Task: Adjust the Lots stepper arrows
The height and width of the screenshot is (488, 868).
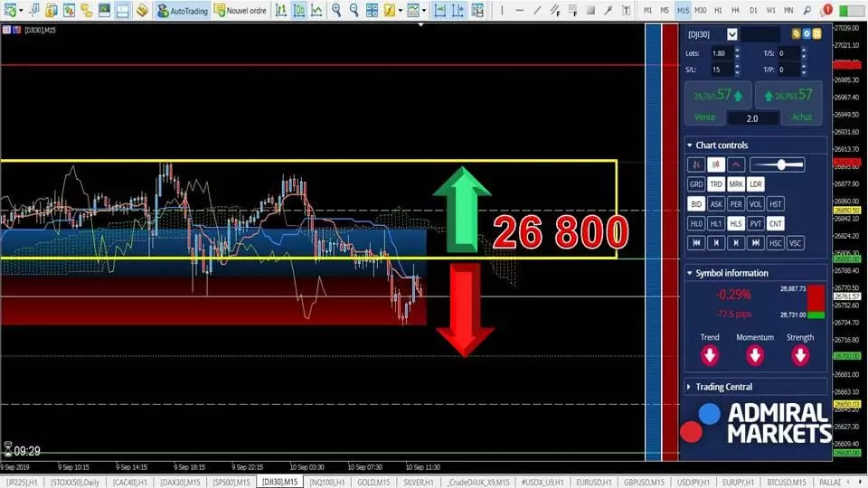Action: tap(737, 53)
